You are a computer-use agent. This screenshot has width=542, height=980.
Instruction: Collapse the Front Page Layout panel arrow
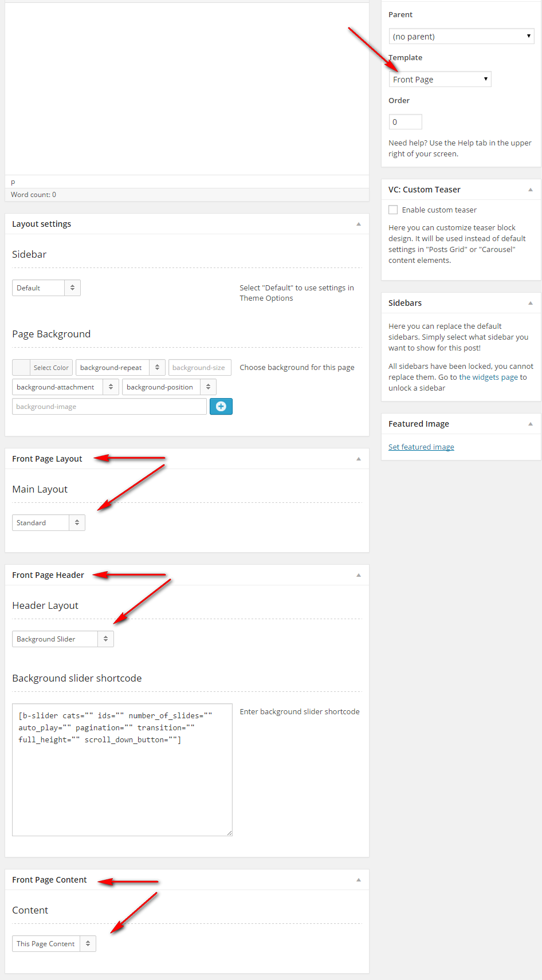pos(359,459)
